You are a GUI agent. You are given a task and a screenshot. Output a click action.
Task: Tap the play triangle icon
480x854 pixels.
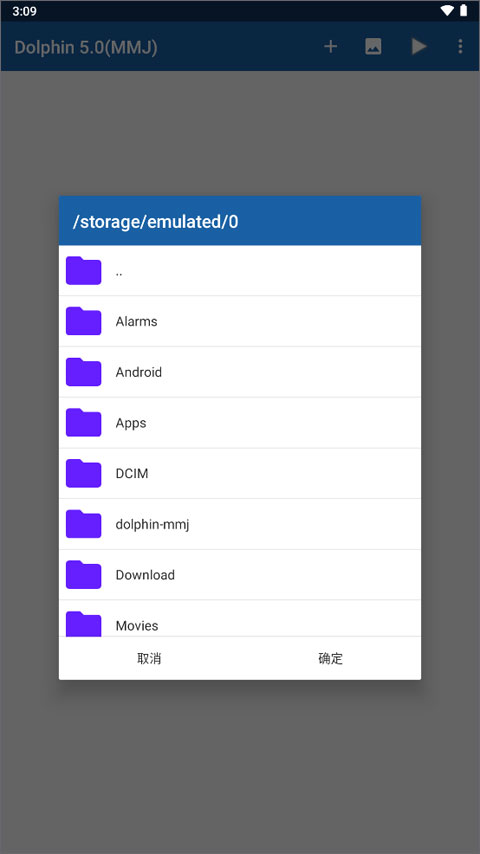coord(418,47)
